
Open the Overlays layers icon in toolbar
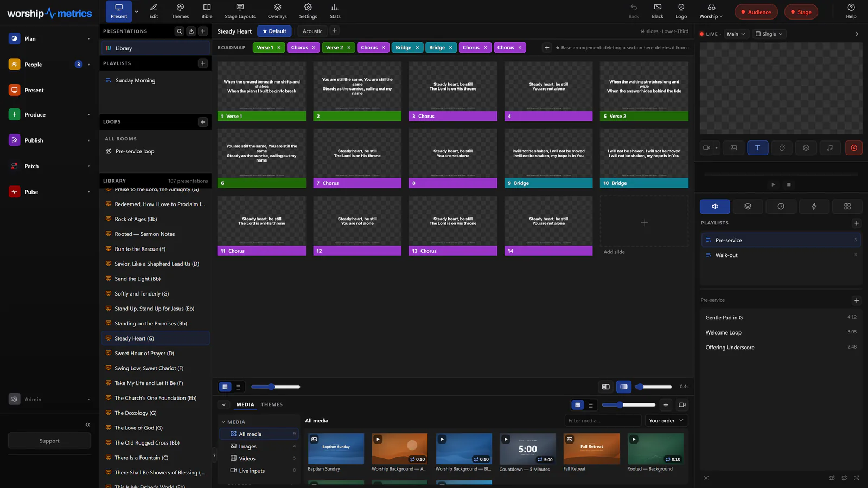pyautogui.click(x=277, y=11)
